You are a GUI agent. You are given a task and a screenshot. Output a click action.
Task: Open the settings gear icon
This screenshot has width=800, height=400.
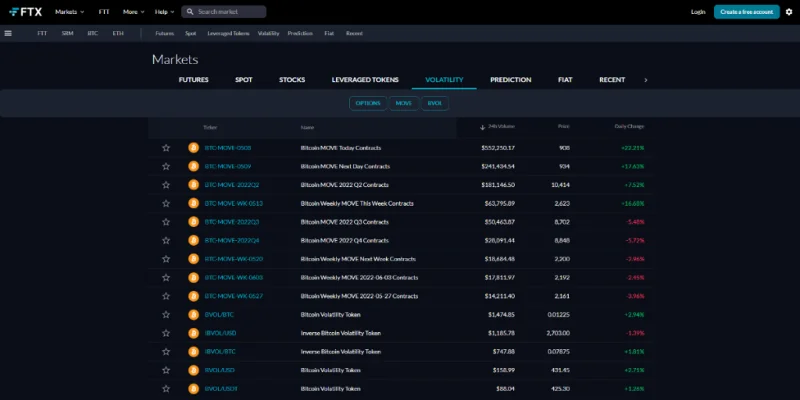[789, 12]
